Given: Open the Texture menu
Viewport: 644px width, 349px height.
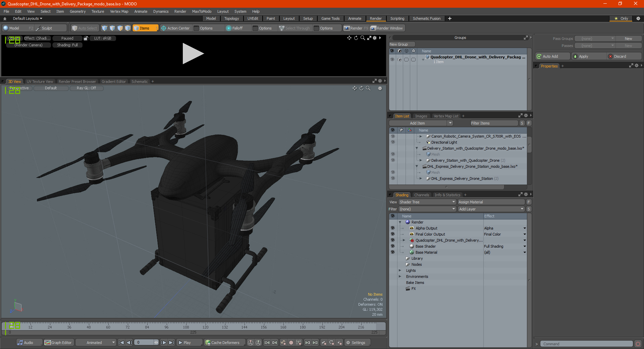Looking at the screenshot, I should [98, 11].
